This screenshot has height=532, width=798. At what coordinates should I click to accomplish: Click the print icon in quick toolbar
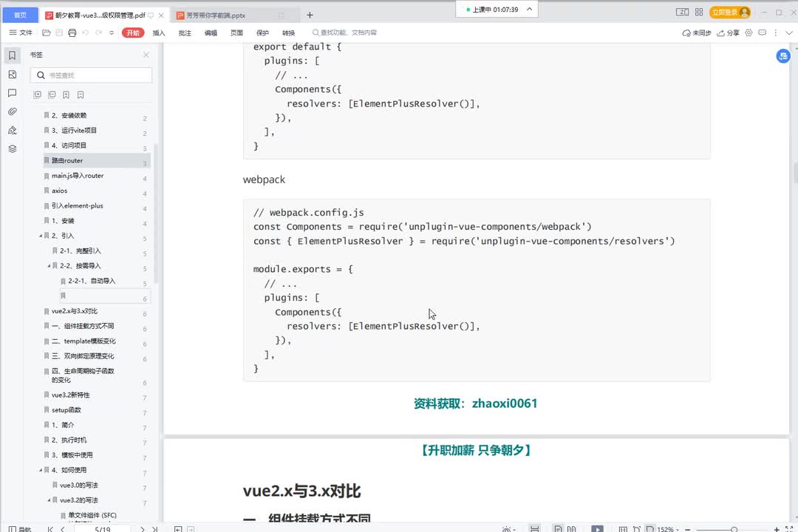click(72, 33)
